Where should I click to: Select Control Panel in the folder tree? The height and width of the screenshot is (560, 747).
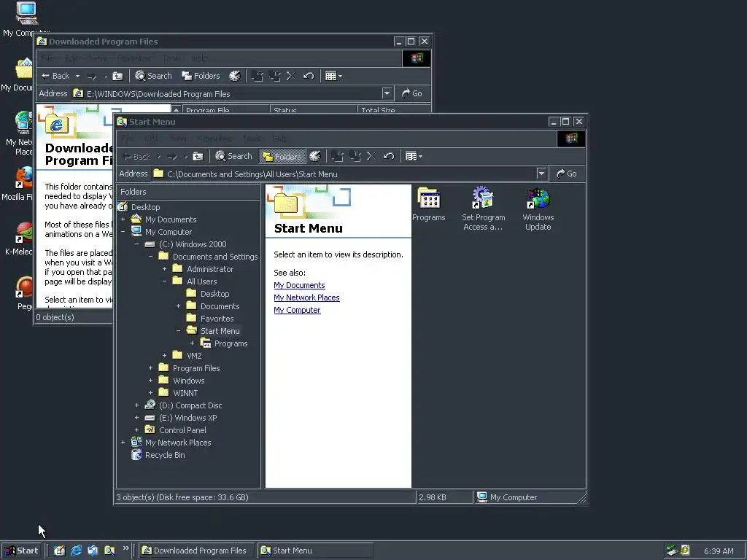pos(182,430)
